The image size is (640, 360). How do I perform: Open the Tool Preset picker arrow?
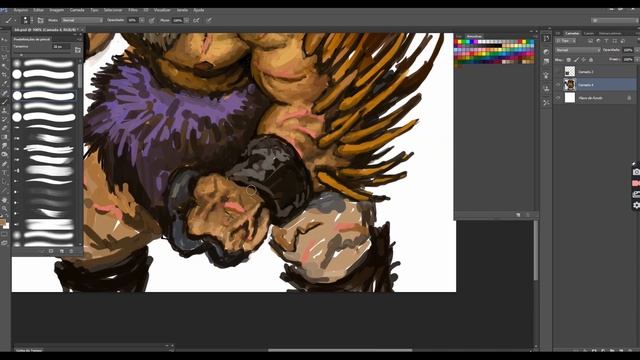click(x=15, y=20)
